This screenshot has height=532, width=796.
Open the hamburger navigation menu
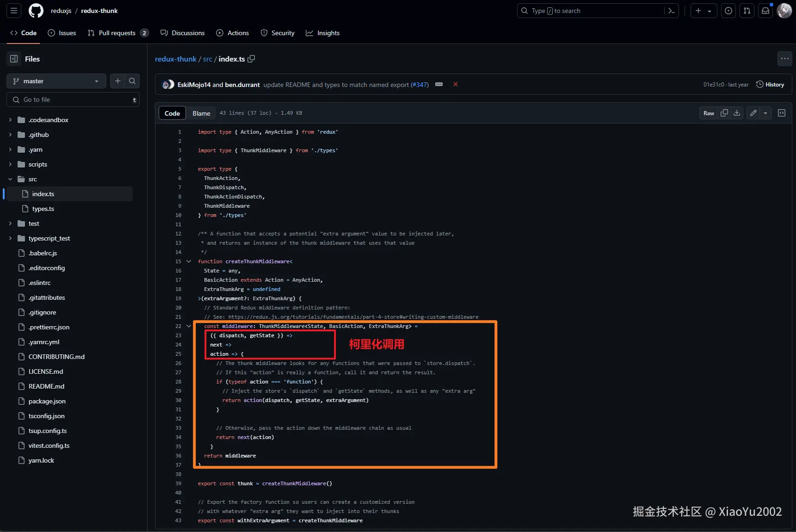tap(14, 11)
